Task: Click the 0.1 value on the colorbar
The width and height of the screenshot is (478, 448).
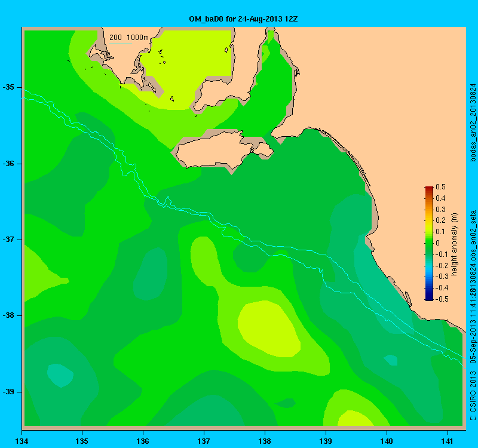Action: coord(441,232)
